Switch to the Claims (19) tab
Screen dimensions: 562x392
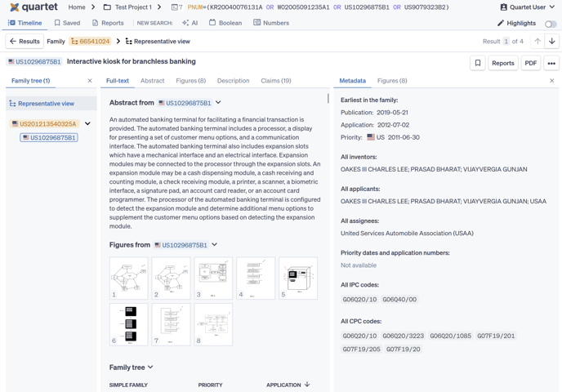(x=275, y=81)
